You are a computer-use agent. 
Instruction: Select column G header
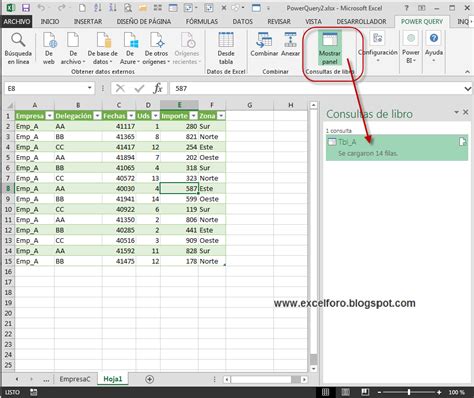point(250,105)
